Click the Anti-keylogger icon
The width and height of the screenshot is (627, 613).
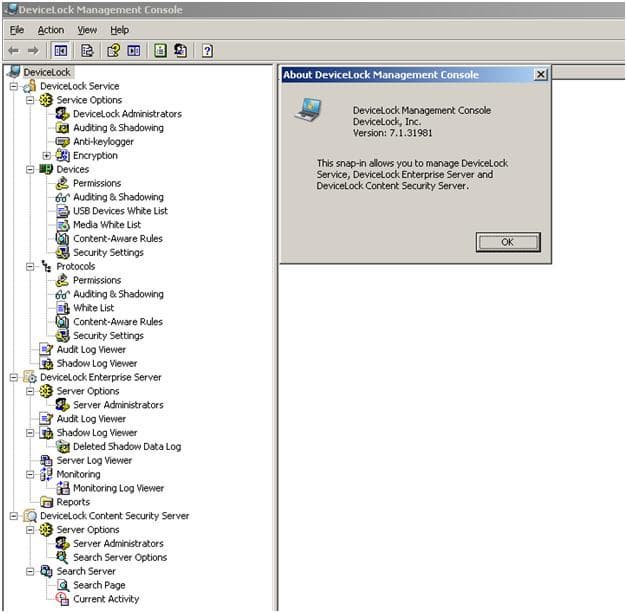tap(62, 142)
